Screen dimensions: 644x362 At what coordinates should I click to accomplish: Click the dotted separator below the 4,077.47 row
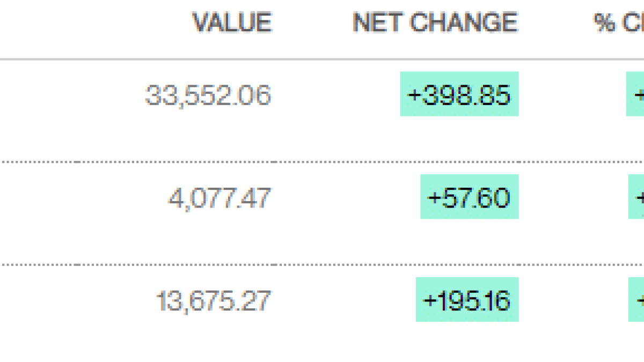pyautogui.click(x=322, y=264)
